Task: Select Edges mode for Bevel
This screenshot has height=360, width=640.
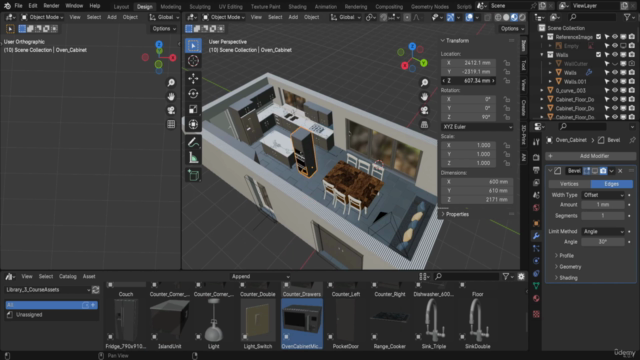Action: 611,184
